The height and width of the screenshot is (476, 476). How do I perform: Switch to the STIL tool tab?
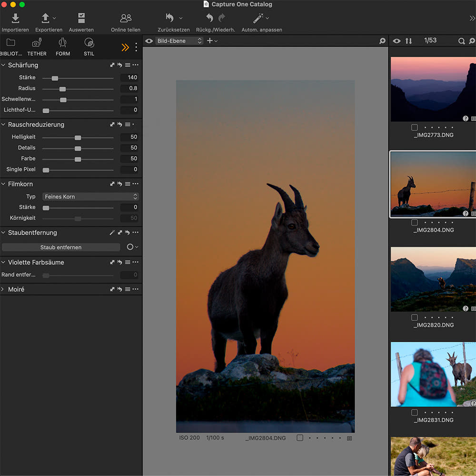[x=89, y=47]
